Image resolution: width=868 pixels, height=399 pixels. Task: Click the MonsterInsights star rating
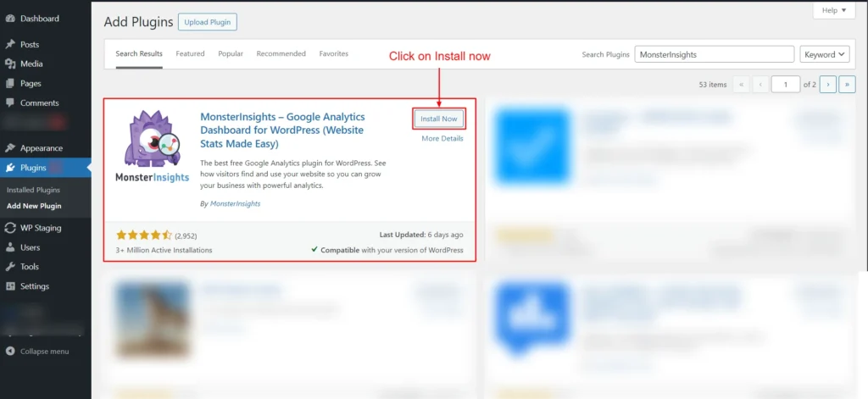[x=144, y=236]
